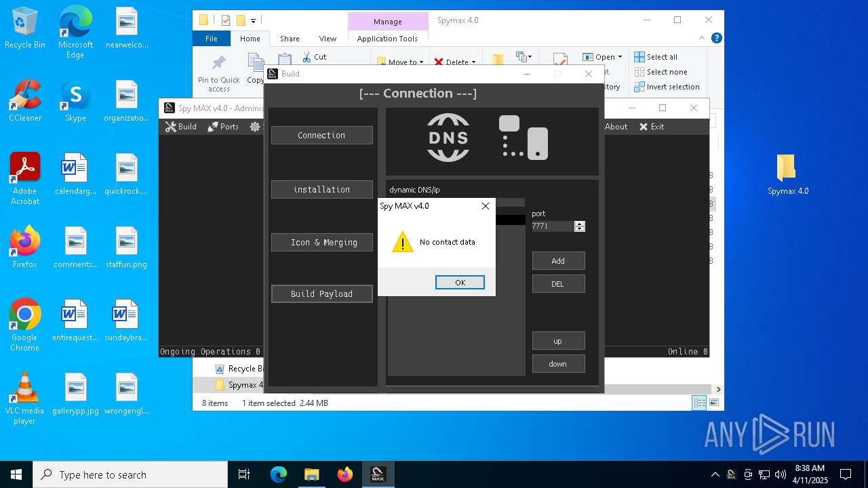
Task: Switch to large icons view in status bar
Action: pyautogui.click(x=713, y=403)
